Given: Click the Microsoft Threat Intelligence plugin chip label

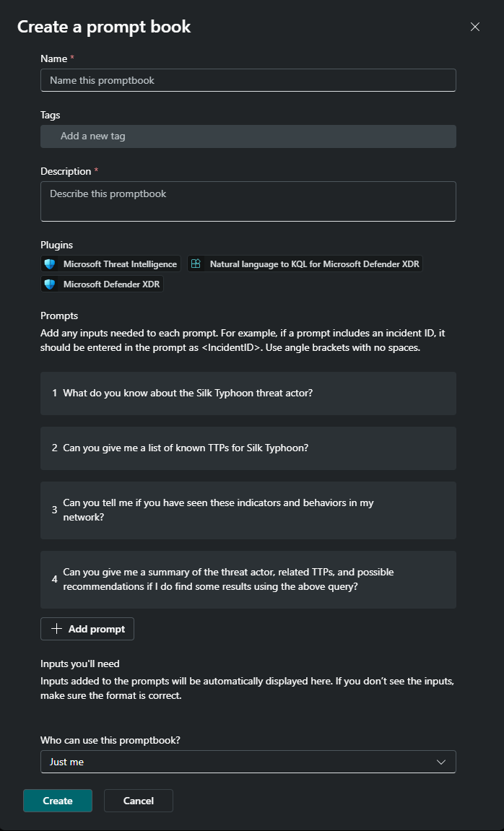Looking at the screenshot, I should (x=120, y=264).
